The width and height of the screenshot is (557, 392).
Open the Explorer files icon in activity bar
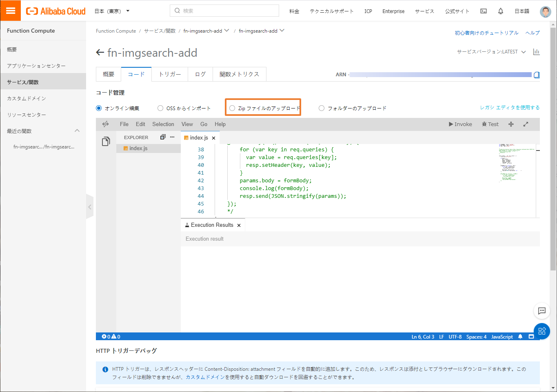106,142
